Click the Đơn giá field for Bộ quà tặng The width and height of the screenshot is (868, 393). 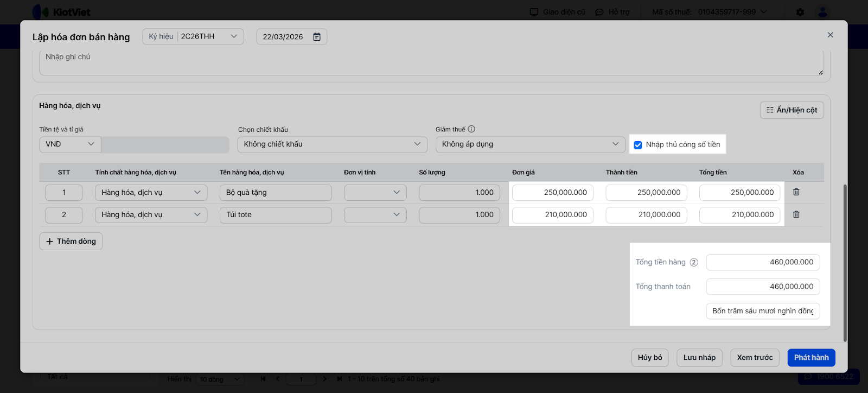(x=553, y=193)
